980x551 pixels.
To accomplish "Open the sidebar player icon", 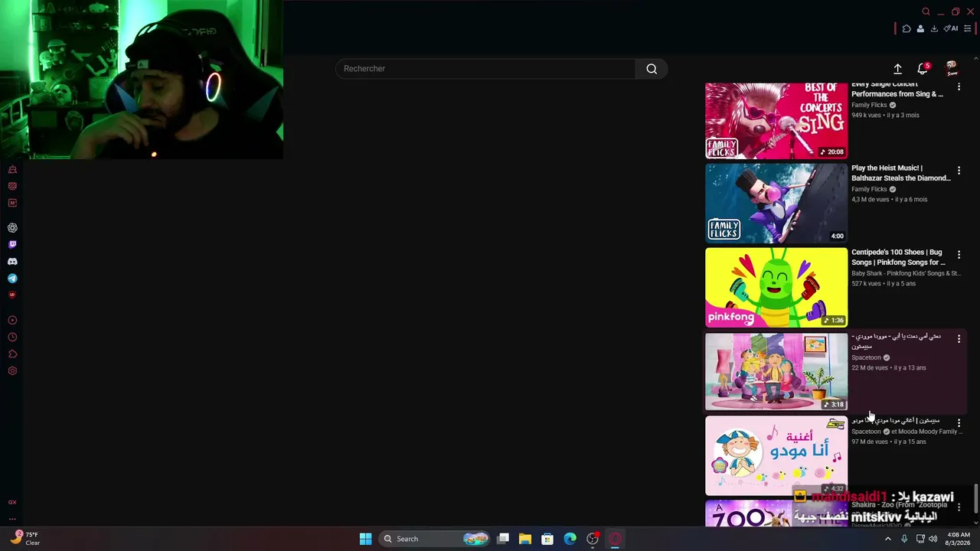I will click(x=12, y=321).
